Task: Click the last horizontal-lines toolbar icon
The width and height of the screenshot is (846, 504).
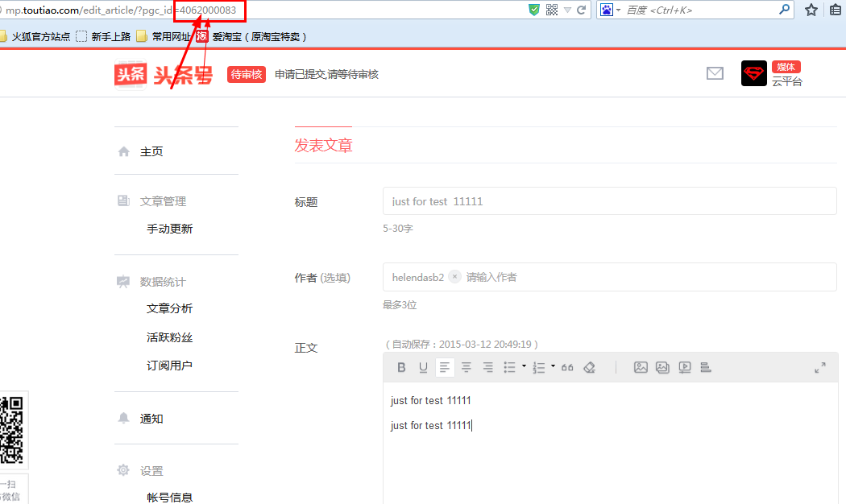Action: point(706,368)
